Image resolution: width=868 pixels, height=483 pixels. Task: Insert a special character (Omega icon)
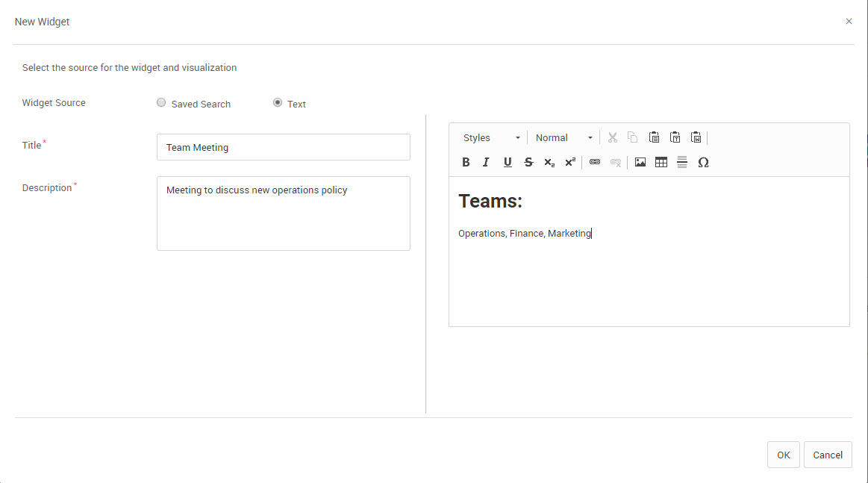tap(703, 162)
